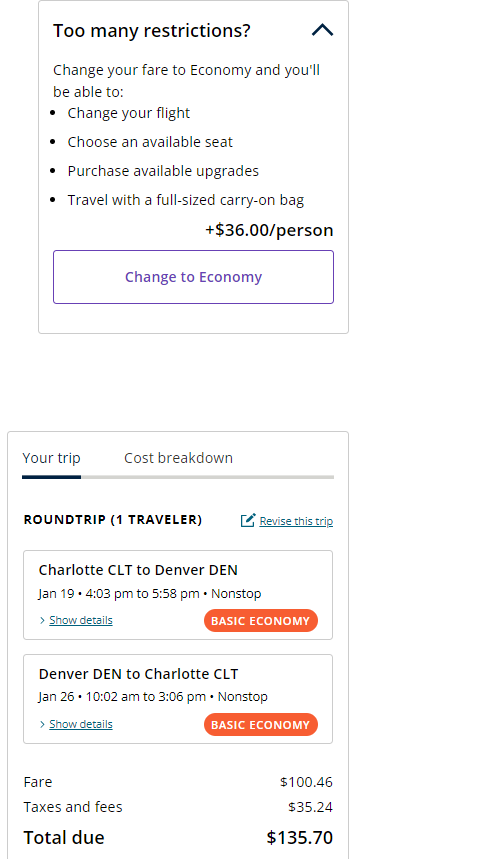Switch to the Cost breakdown tab
This screenshot has height=859, width=500.
(x=179, y=458)
